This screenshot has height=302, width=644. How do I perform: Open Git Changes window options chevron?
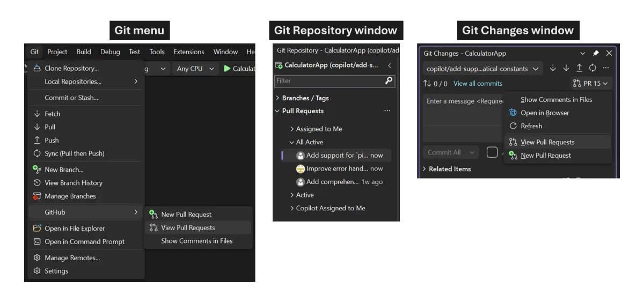pyautogui.click(x=583, y=53)
